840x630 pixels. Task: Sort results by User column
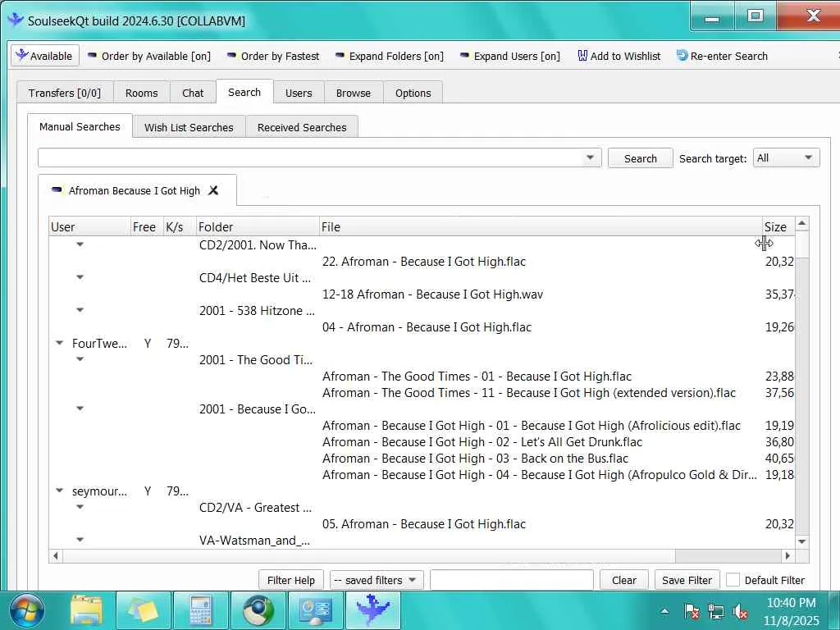pyautogui.click(x=89, y=226)
